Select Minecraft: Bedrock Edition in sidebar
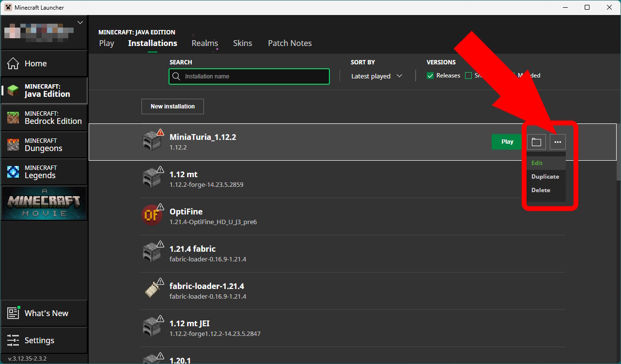The image size is (621, 364). [x=44, y=118]
